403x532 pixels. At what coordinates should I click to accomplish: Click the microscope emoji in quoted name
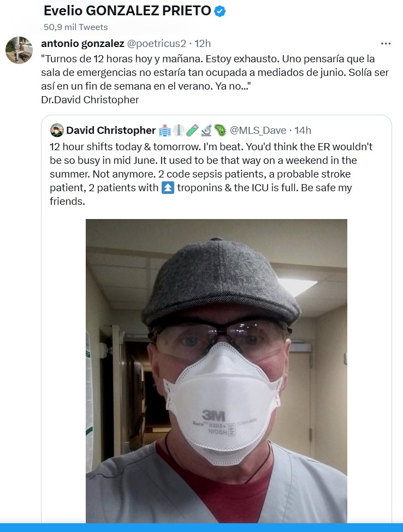tap(206, 131)
